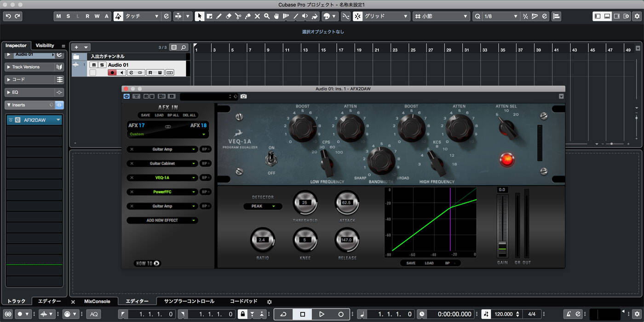This screenshot has width=644, height=322.
Task: Click the Adjust Quantize AQ icon
Action: [94, 314]
